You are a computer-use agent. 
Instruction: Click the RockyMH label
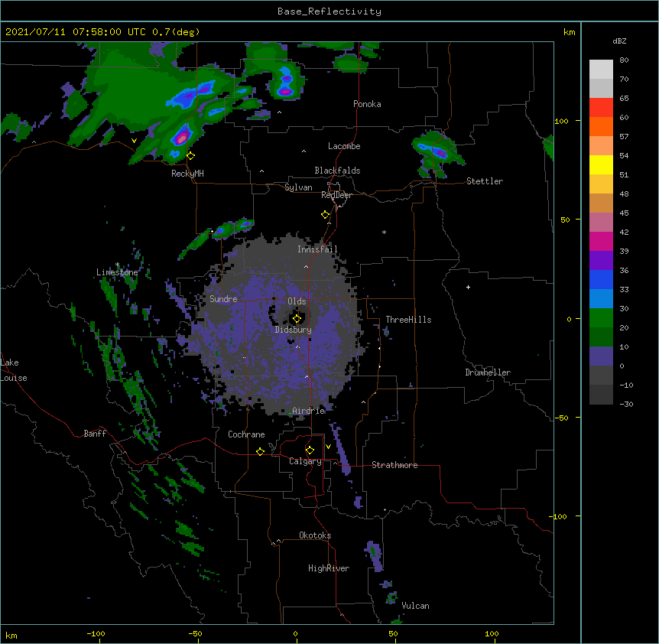tap(187, 174)
